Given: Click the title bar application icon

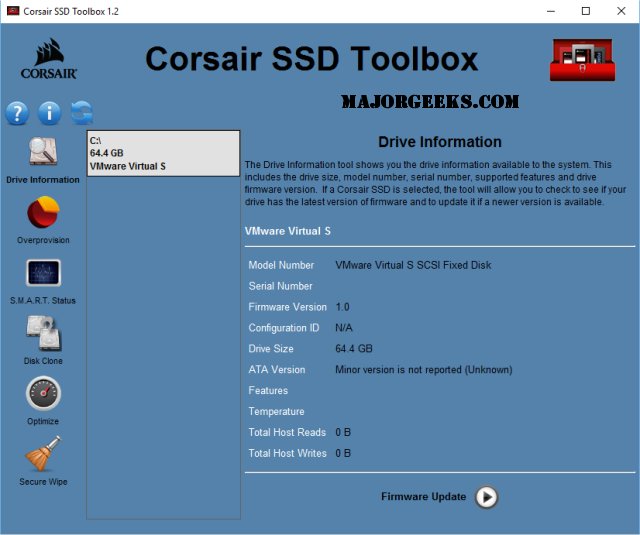Looking at the screenshot, I should click(13, 11).
